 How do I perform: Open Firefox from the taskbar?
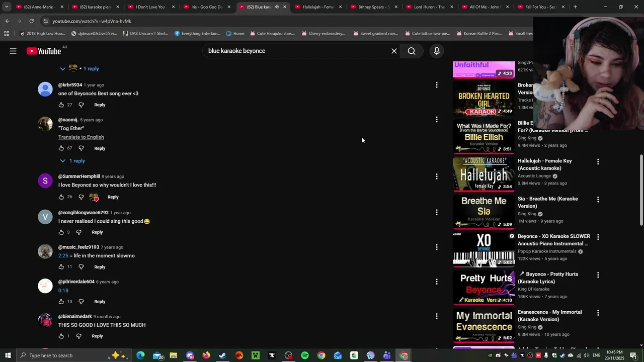[206, 355]
